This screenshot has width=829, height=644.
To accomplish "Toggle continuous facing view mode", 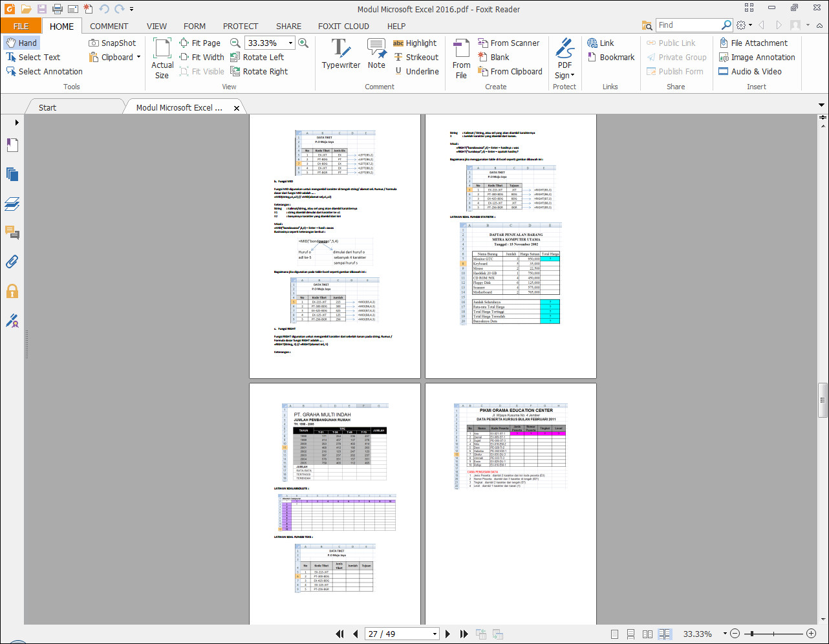I will coord(665,634).
